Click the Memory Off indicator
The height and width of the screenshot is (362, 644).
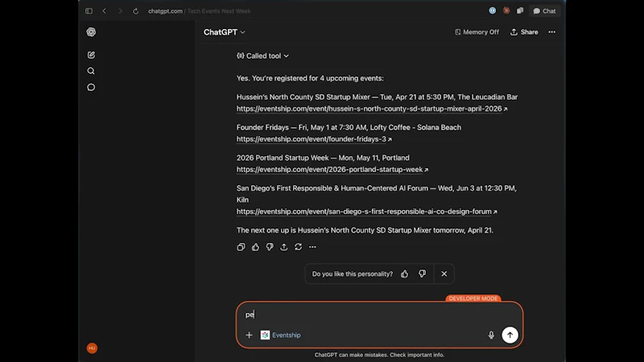(477, 32)
